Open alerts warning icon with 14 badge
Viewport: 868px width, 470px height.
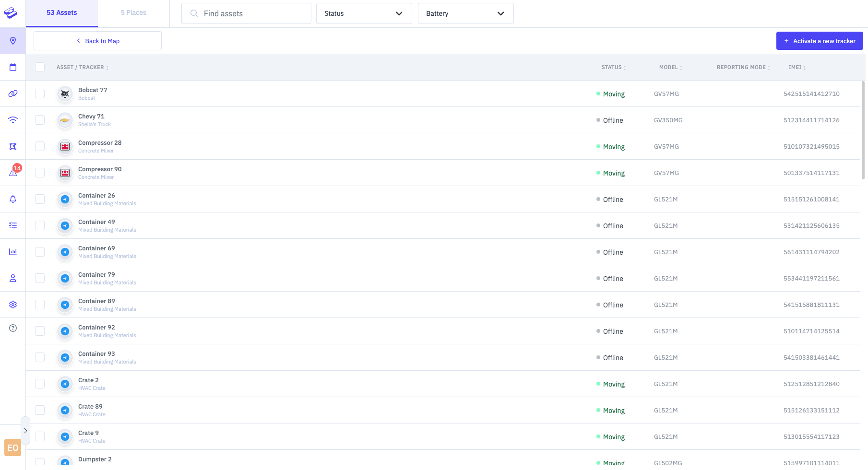pos(13,172)
